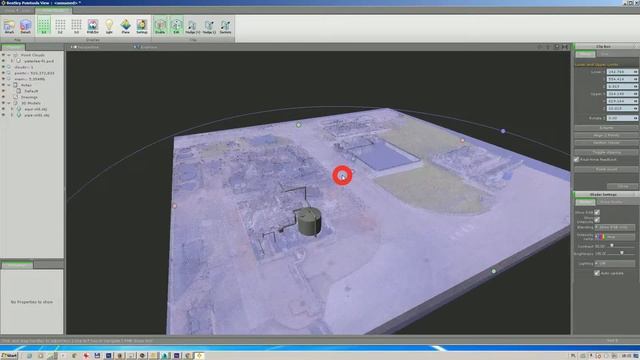
Task: Toggle eye icon for first .obj model
Action: coord(3,109)
